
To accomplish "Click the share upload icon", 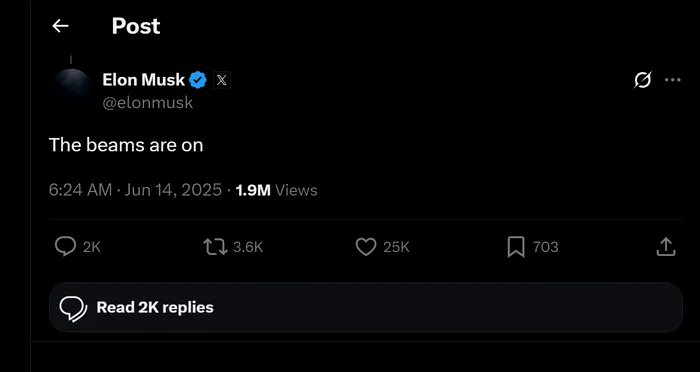I will (x=666, y=247).
